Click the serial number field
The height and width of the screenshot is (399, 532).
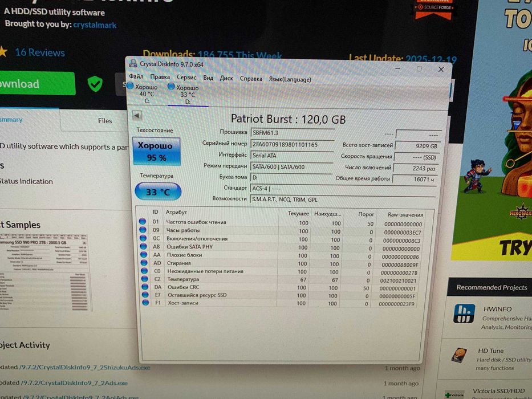292,144
